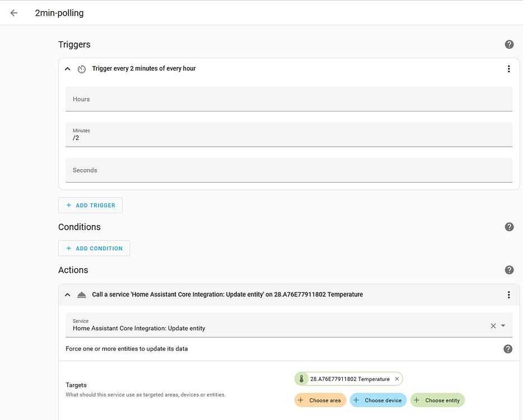Click the clock icon on the time trigger card

pos(82,68)
